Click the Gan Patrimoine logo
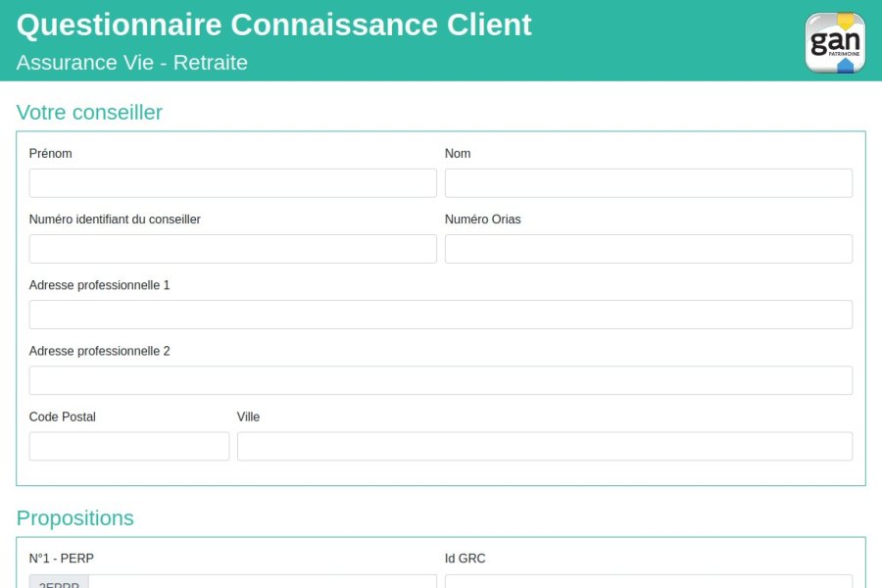 tap(835, 42)
